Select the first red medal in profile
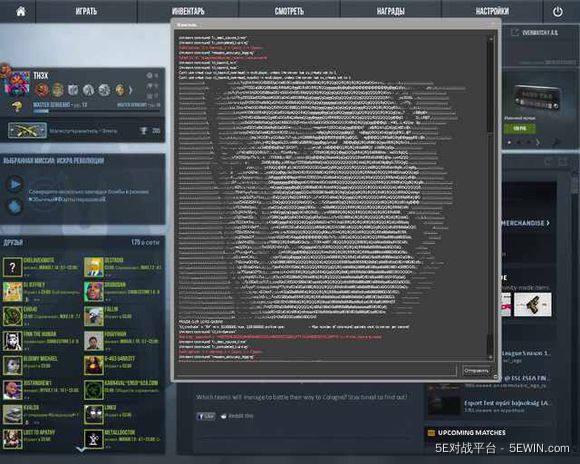Image resolution: width=580 pixels, height=464 pixels. tap(42, 90)
